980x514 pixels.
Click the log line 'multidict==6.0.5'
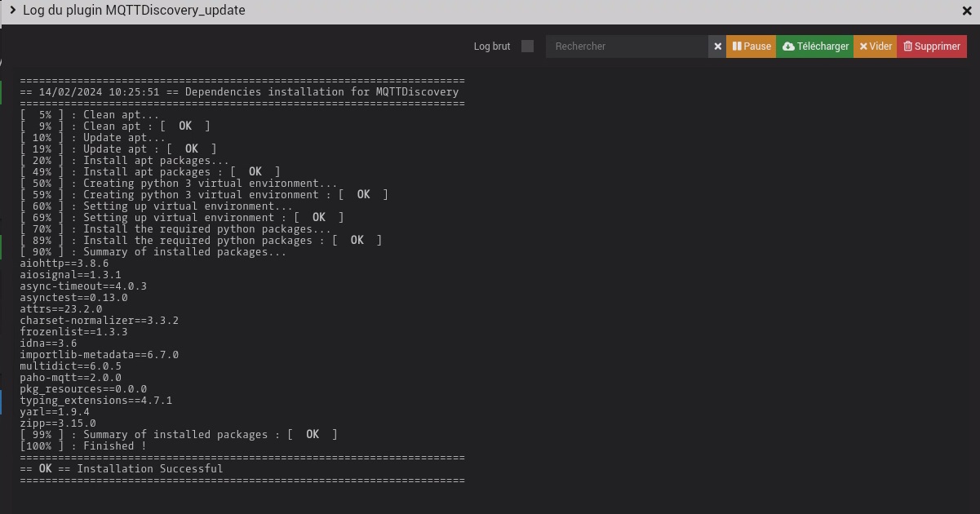pyautogui.click(x=71, y=366)
